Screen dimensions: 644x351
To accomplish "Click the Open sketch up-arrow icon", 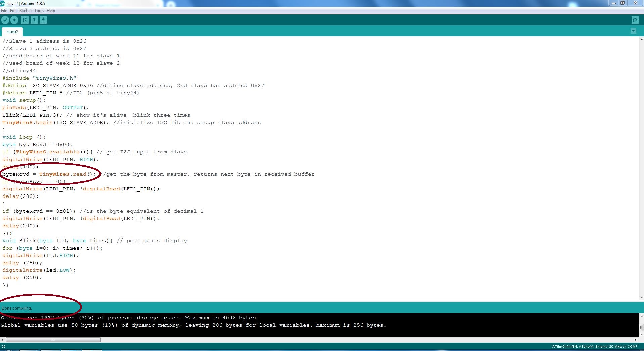I will pos(34,20).
